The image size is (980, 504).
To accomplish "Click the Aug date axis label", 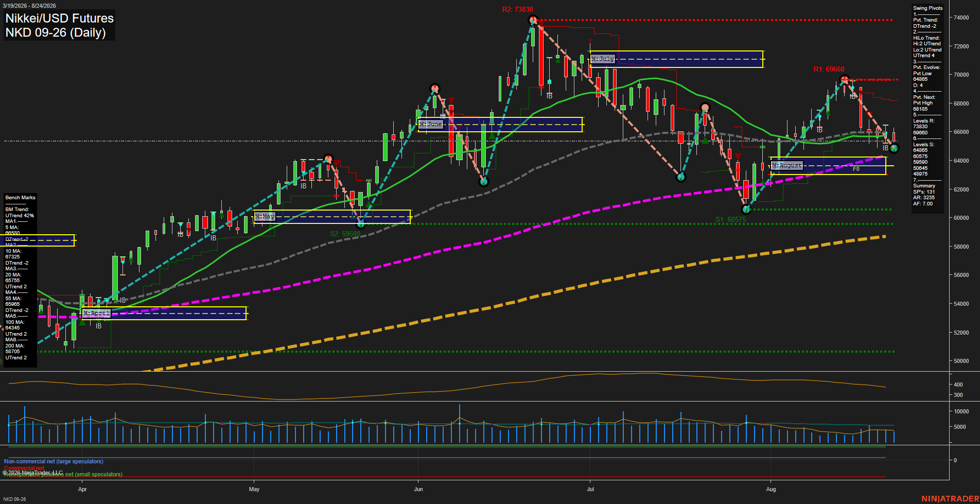I will [771, 489].
